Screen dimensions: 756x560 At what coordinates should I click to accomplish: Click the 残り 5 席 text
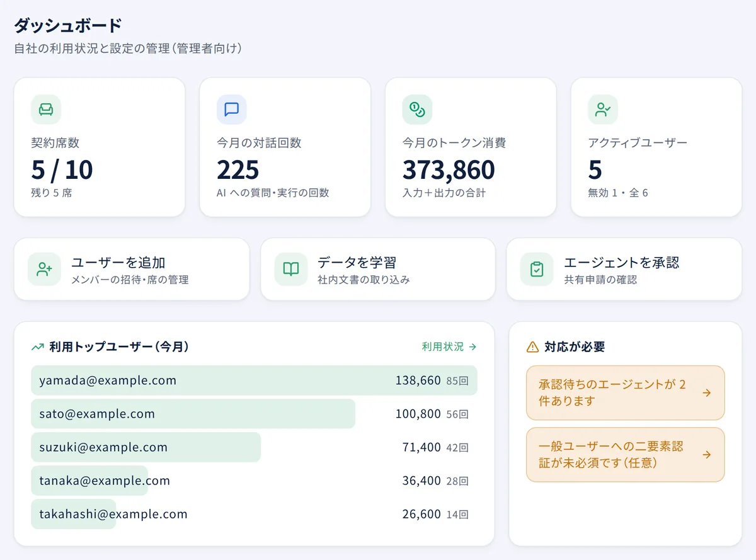point(52,193)
